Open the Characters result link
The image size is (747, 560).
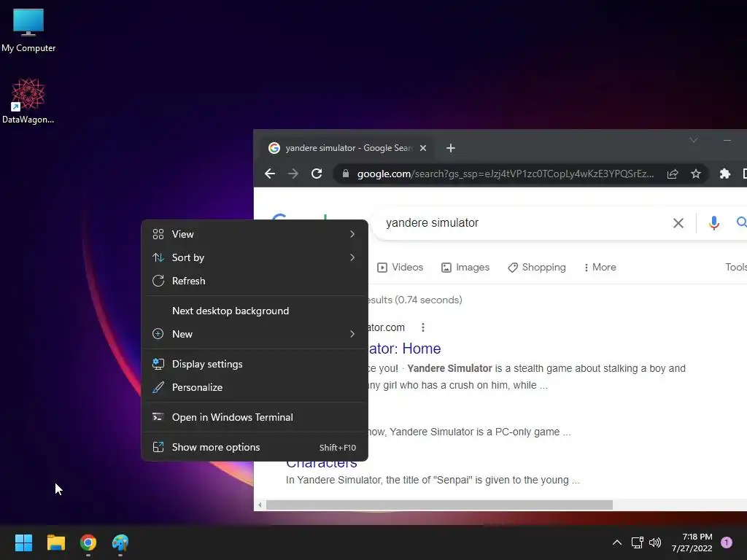pos(322,463)
